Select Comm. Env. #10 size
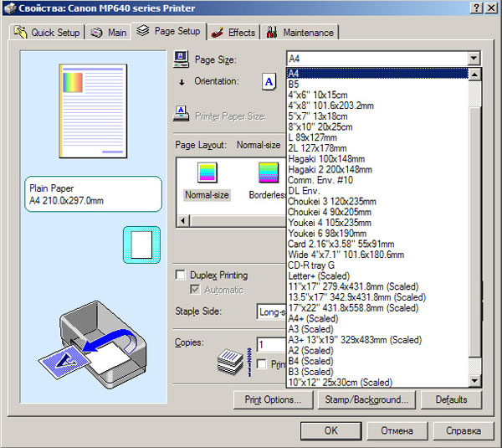502x448 pixels. tap(377, 180)
